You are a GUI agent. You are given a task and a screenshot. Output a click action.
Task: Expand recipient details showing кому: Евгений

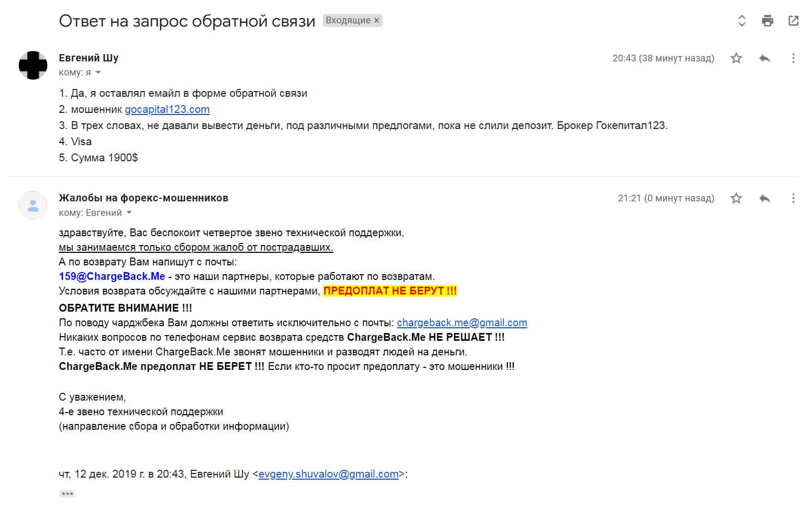129,213
